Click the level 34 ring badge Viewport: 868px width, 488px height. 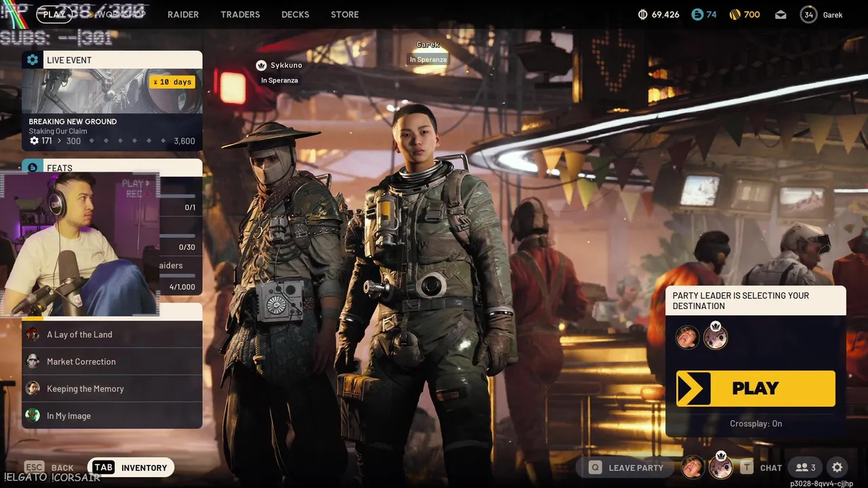[808, 14]
